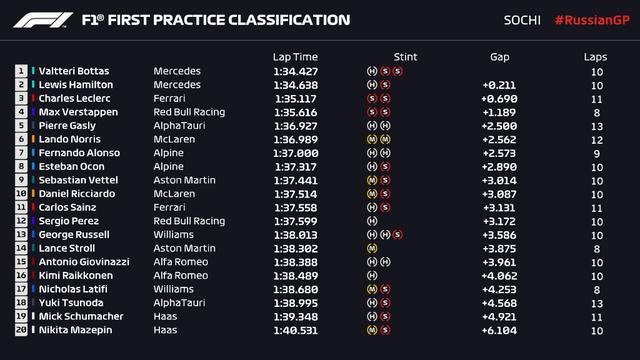640x360 pixels.
Task: Click the F1 logo in the header
Action: (43, 20)
